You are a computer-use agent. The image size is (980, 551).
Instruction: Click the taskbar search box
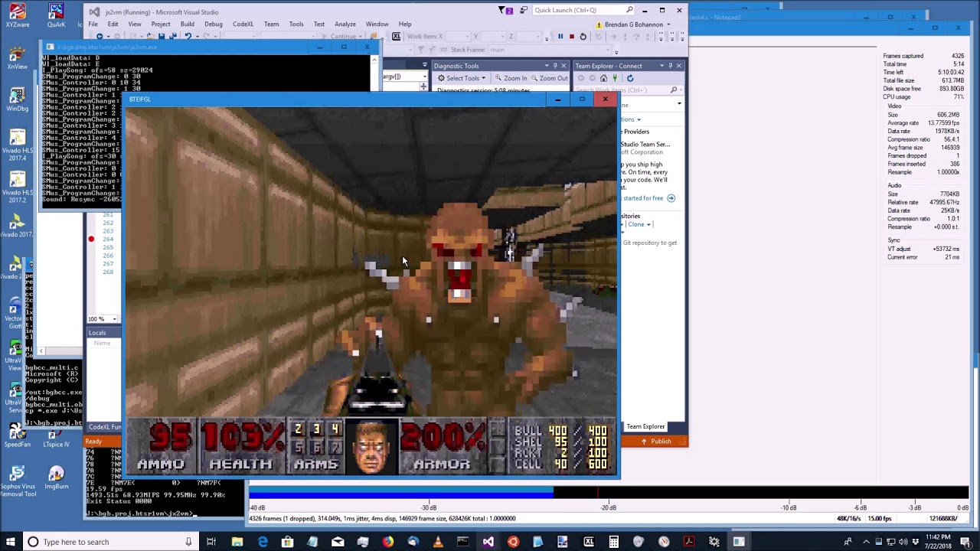point(109,542)
